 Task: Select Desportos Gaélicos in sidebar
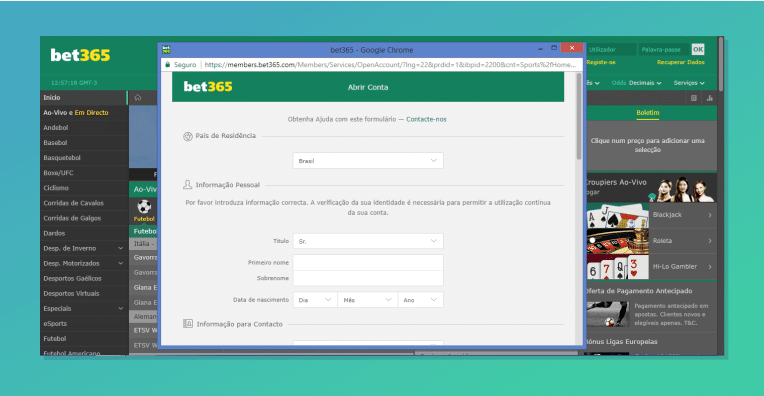coord(84,279)
